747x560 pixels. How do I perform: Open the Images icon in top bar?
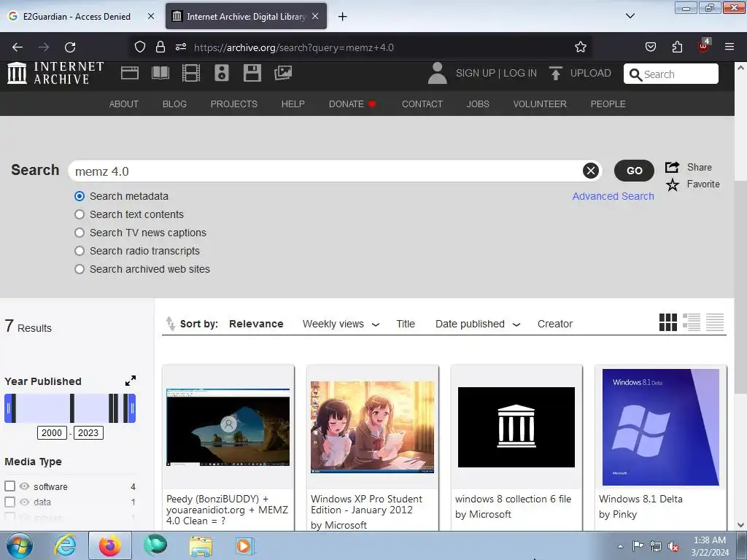[283, 73]
